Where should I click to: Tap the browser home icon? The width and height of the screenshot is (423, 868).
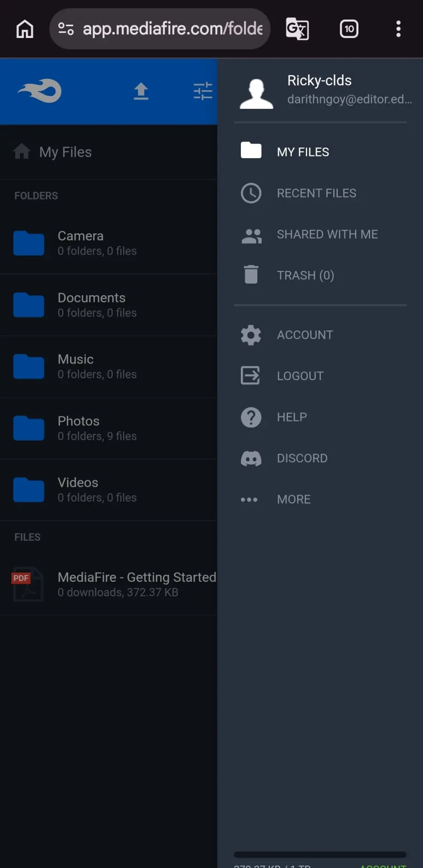25,29
